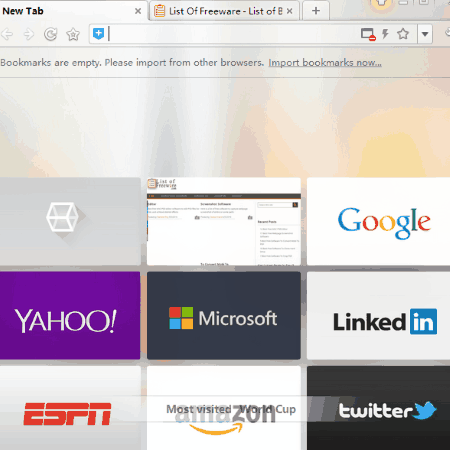Click inside the address bar field

click(x=233, y=34)
